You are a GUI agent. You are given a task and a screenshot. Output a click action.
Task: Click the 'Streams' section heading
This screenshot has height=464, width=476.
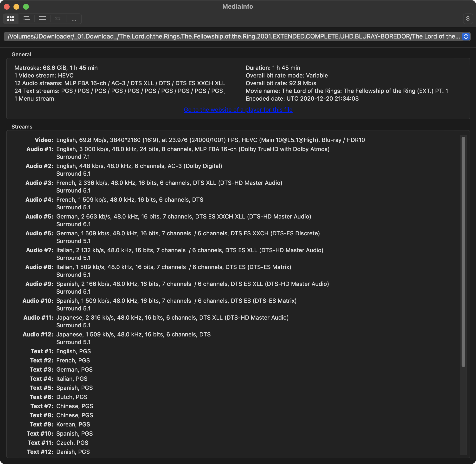[22, 127]
